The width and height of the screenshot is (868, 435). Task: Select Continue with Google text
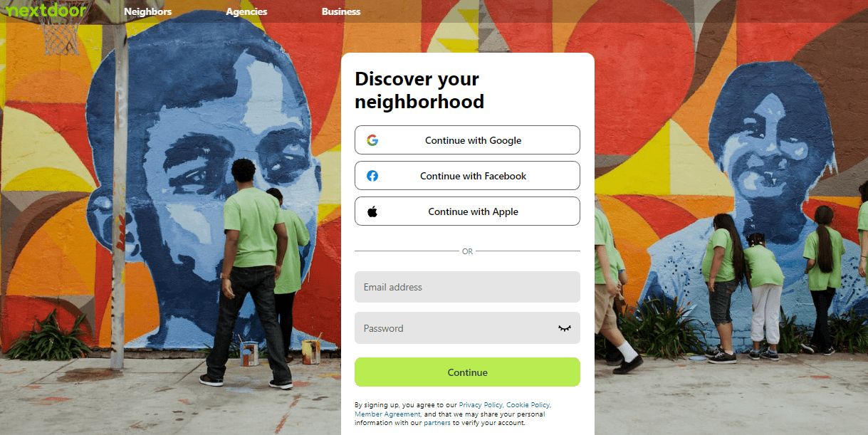click(x=474, y=140)
